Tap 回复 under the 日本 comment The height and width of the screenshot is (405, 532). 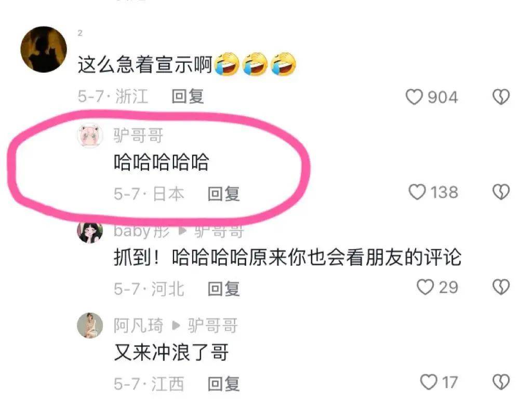tap(223, 194)
